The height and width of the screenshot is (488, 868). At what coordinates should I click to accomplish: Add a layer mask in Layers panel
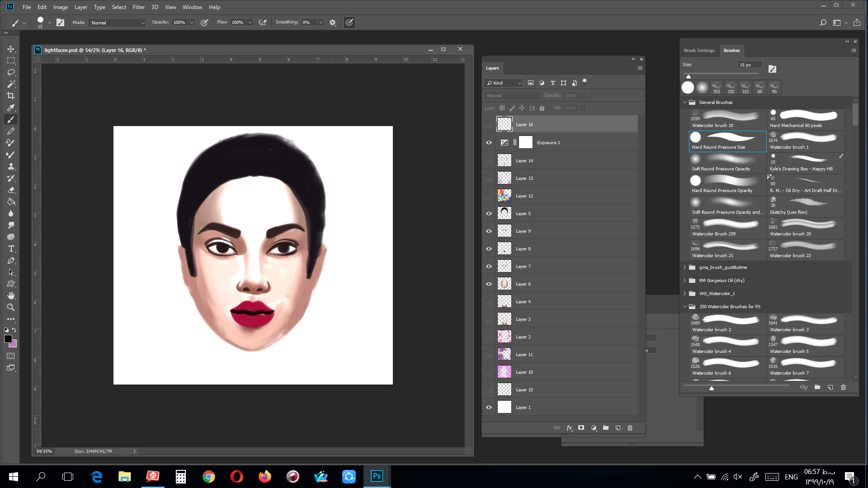581,427
